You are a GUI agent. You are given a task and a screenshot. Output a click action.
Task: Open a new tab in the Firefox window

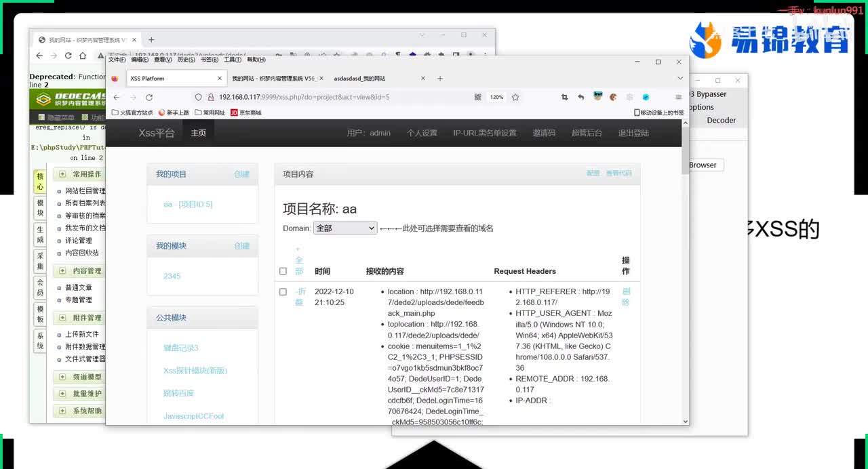(x=439, y=79)
